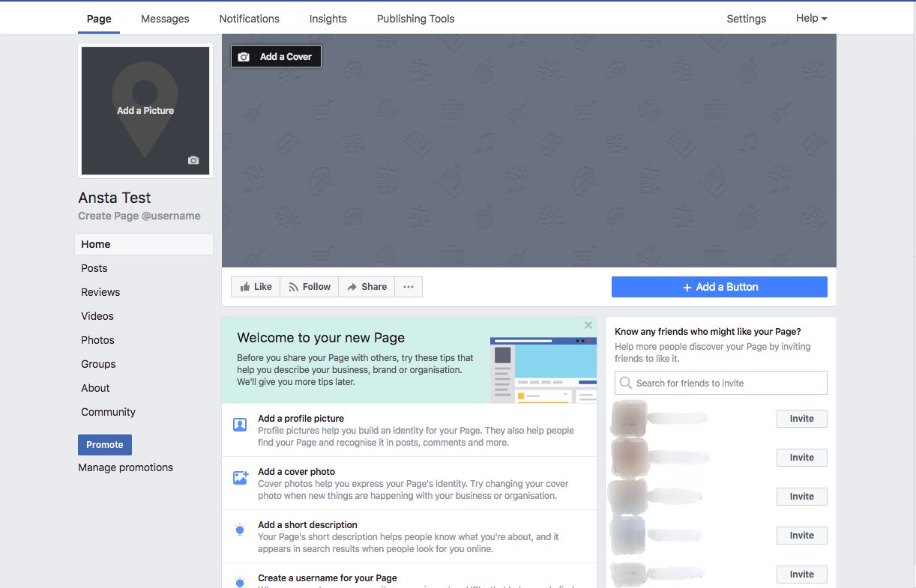
Task: Open the Page tab
Action: pos(99,19)
